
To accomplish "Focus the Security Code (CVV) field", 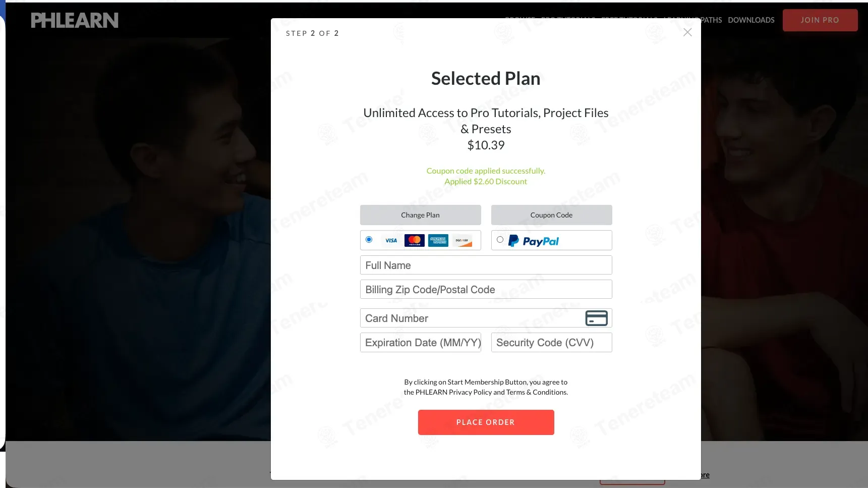I will [x=552, y=343].
